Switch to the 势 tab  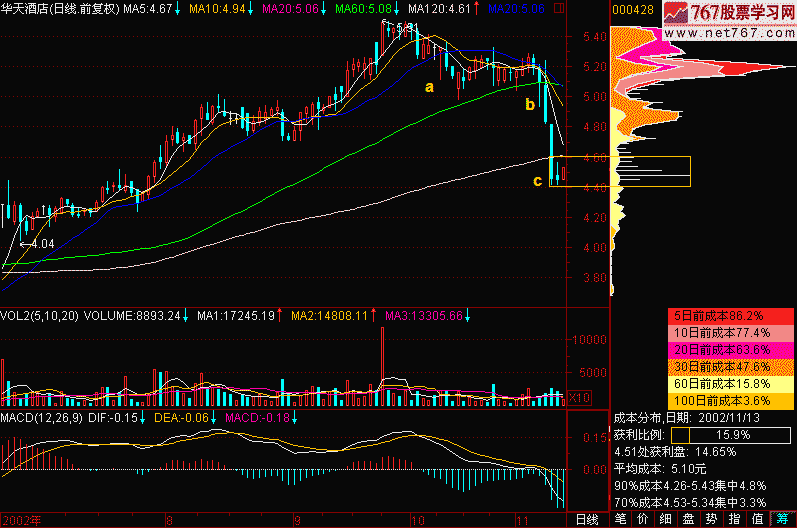coord(712,519)
